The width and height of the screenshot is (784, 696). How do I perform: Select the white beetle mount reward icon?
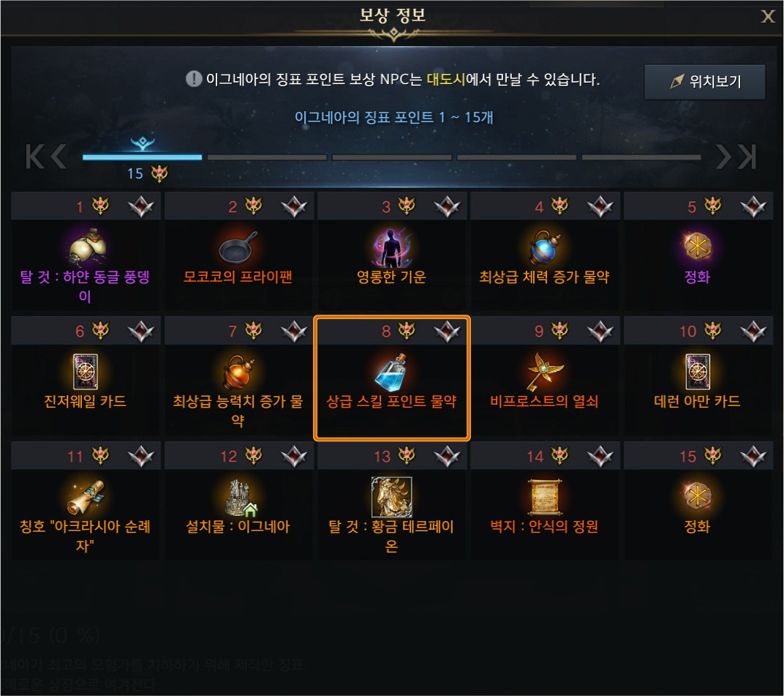click(x=86, y=246)
